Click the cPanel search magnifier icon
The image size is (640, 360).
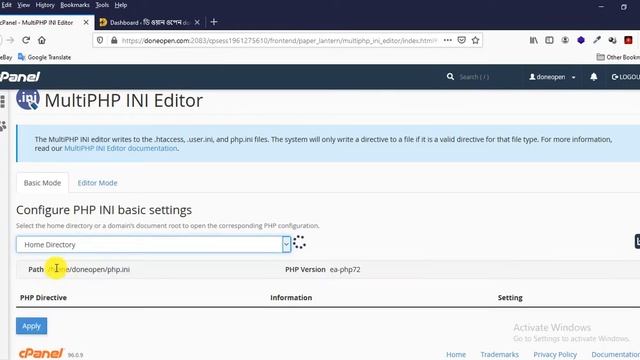pos(450,76)
